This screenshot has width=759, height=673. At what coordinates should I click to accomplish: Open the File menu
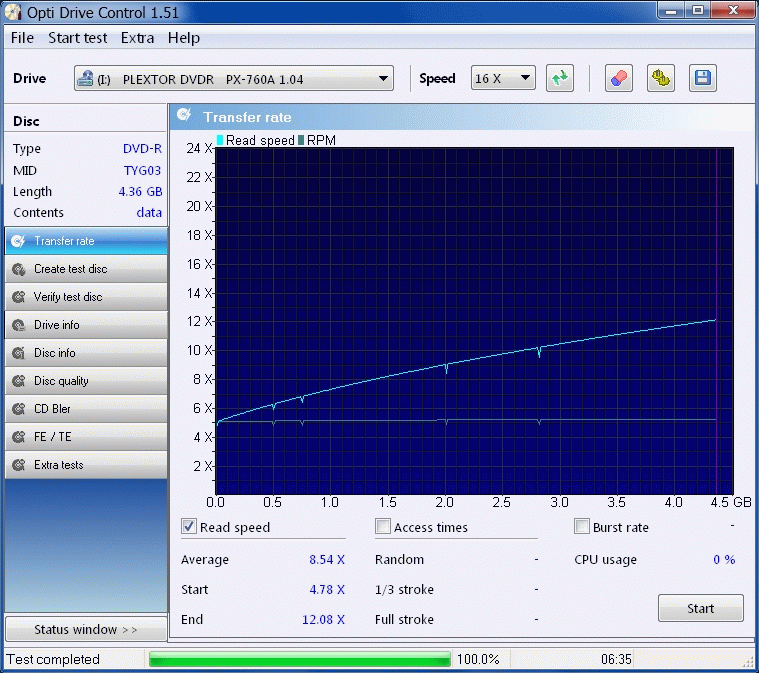(22, 38)
